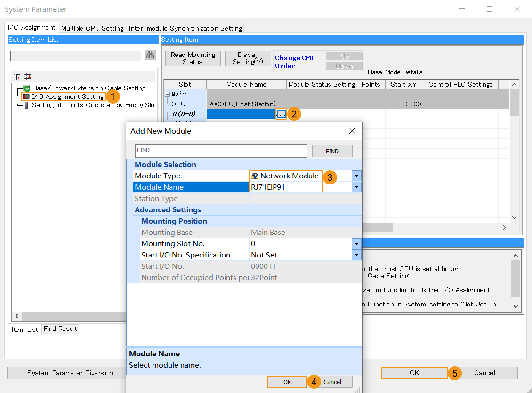Open the Module Name dropdown arrow
The width and height of the screenshot is (532, 393).
tap(356, 187)
